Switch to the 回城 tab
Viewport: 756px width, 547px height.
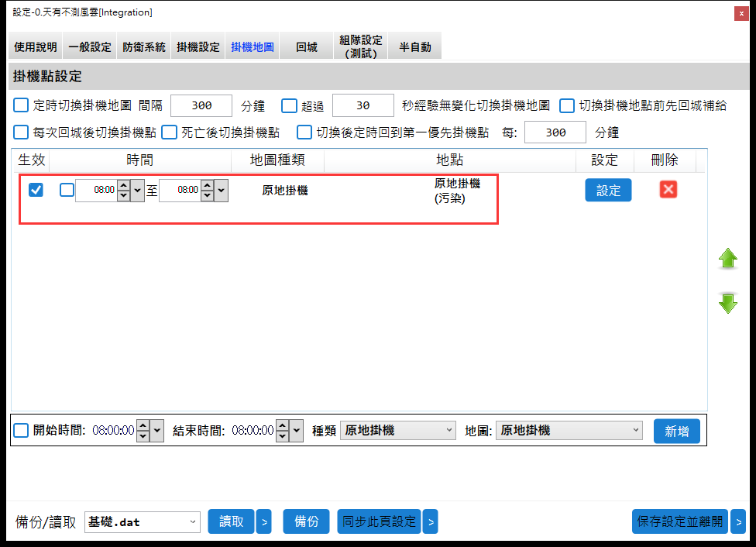[307, 46]
